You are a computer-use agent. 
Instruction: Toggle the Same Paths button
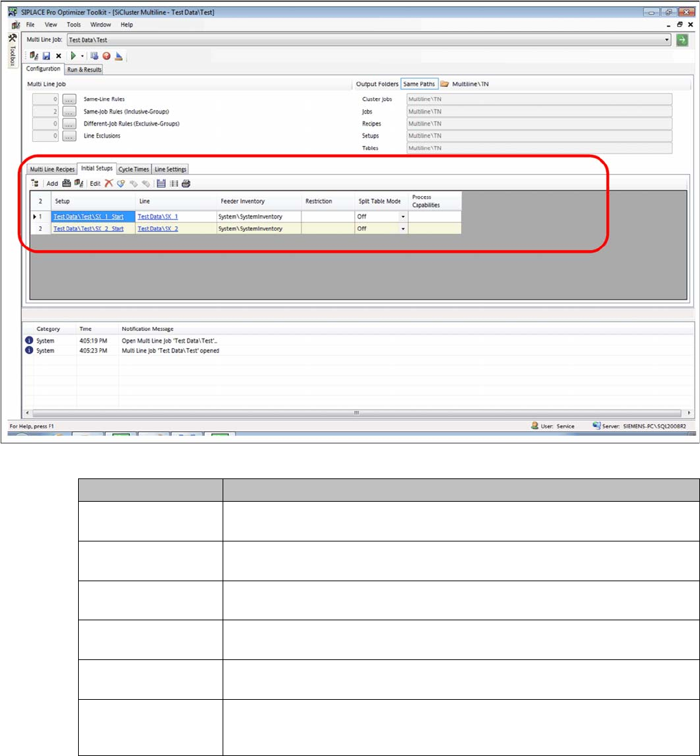pos(419,84)
